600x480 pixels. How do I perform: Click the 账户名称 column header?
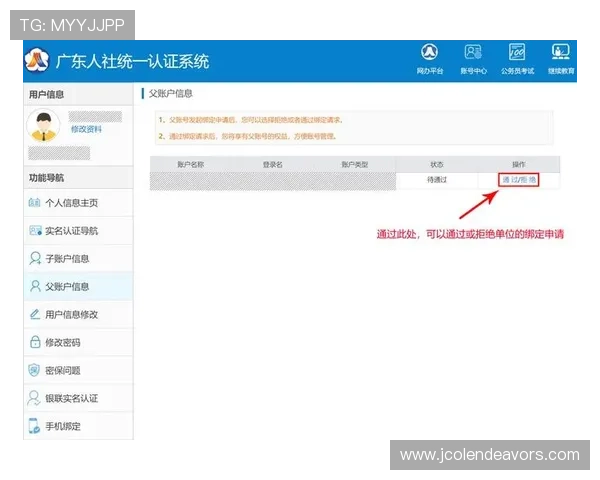[x=191, y=165]
